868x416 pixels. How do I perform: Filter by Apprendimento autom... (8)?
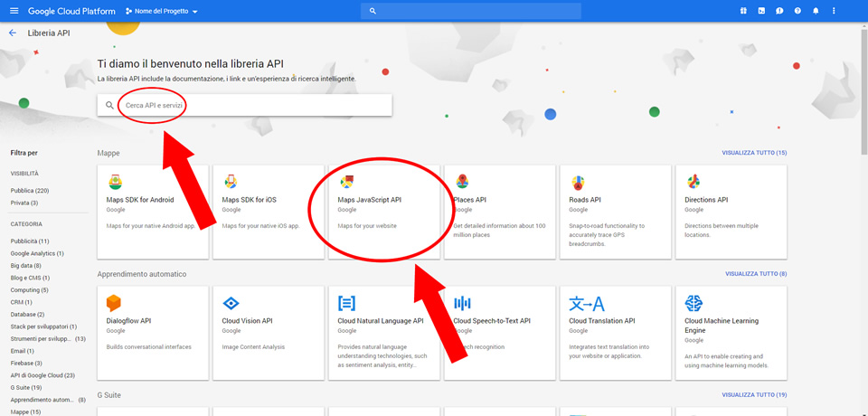48,400
